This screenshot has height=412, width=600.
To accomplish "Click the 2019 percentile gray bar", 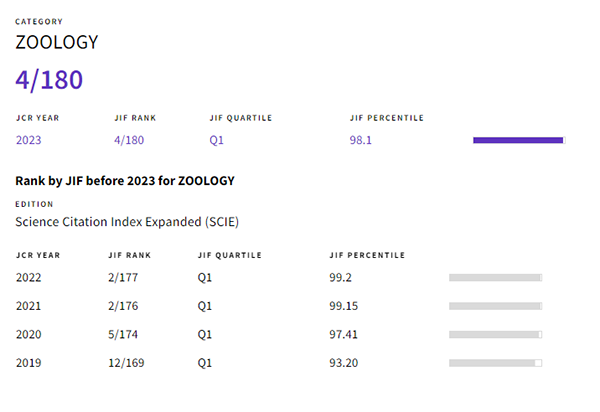I will coord(495,362).
